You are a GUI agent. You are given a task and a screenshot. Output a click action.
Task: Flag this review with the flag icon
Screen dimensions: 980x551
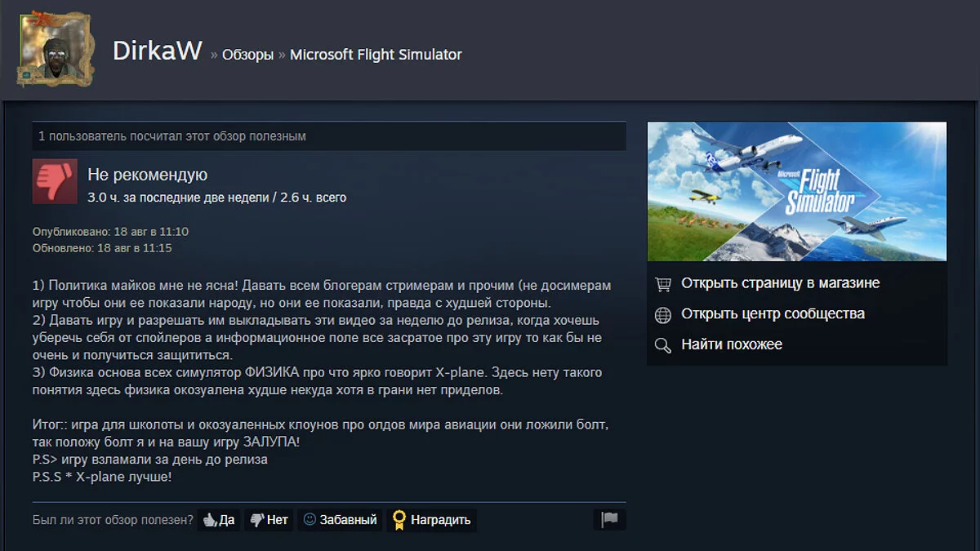609,519
